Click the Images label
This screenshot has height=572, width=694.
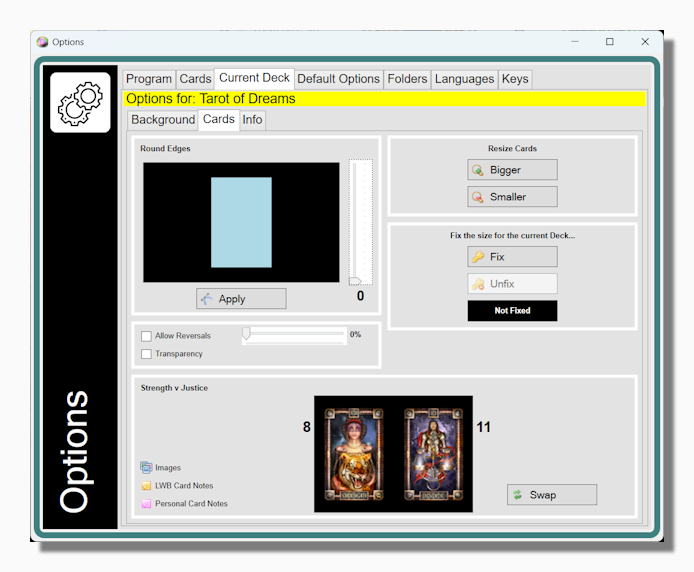168,468
